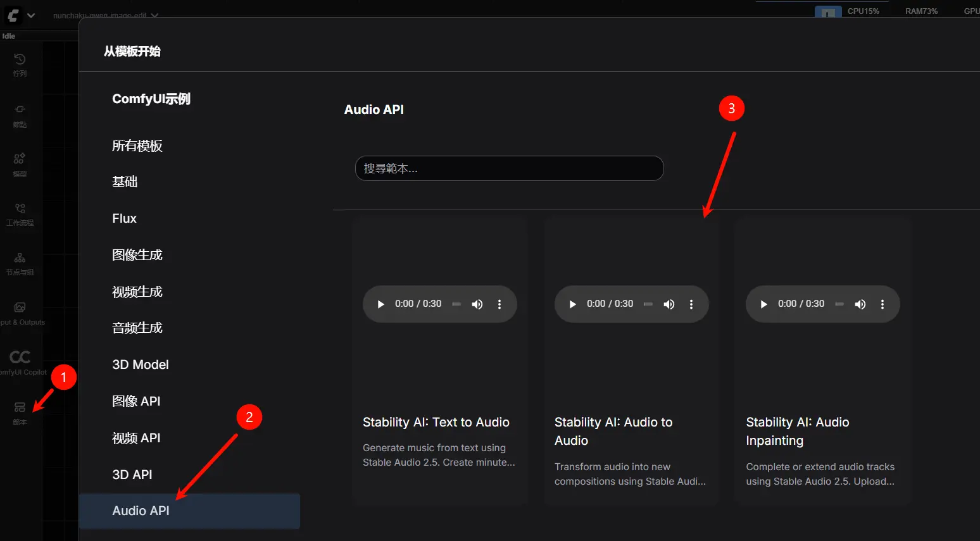Open the Input & Outputs panel icon

(x=20, y=310)
